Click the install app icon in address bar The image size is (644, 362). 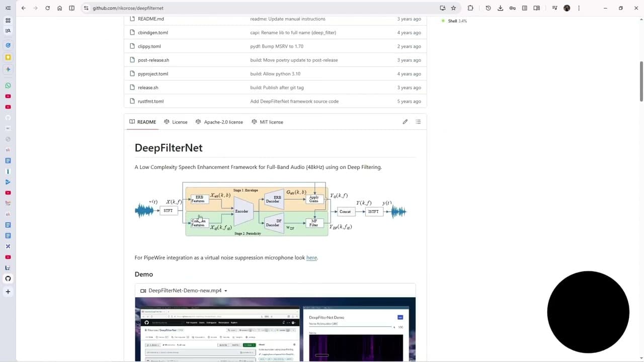coord(442,8)
